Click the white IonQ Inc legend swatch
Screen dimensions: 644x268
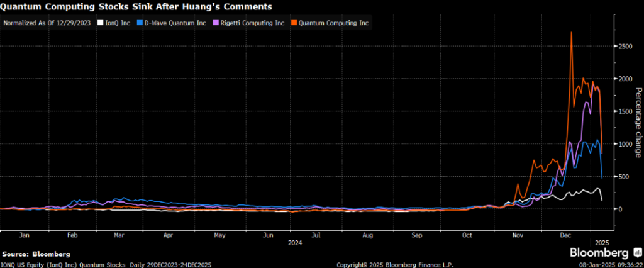[99, 23]
